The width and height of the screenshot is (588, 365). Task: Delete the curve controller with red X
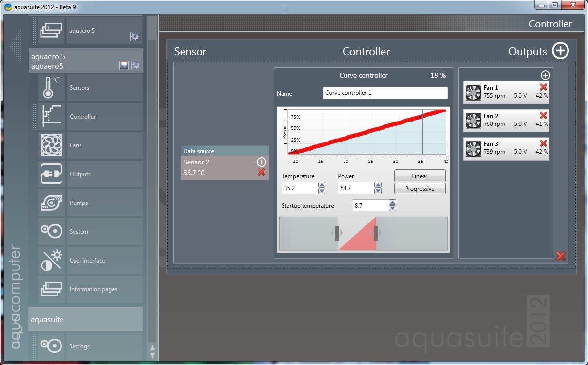coord(561,256)
